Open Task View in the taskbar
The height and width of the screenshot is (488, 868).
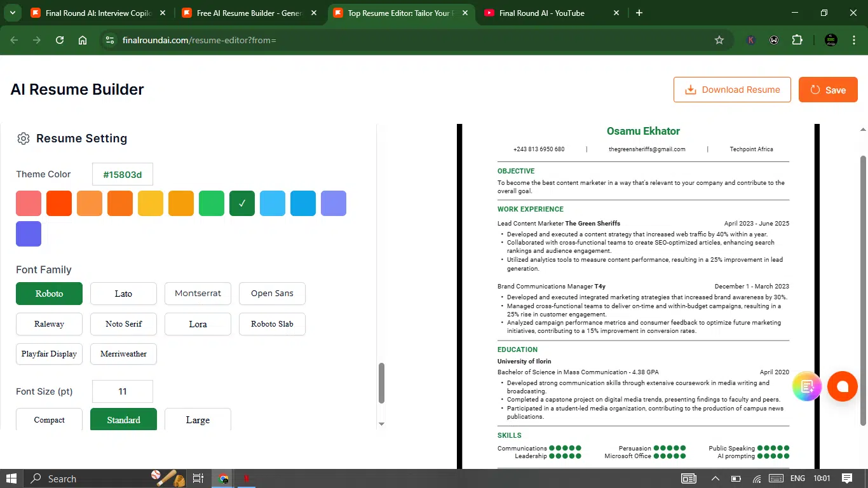(x=198, y=478)
